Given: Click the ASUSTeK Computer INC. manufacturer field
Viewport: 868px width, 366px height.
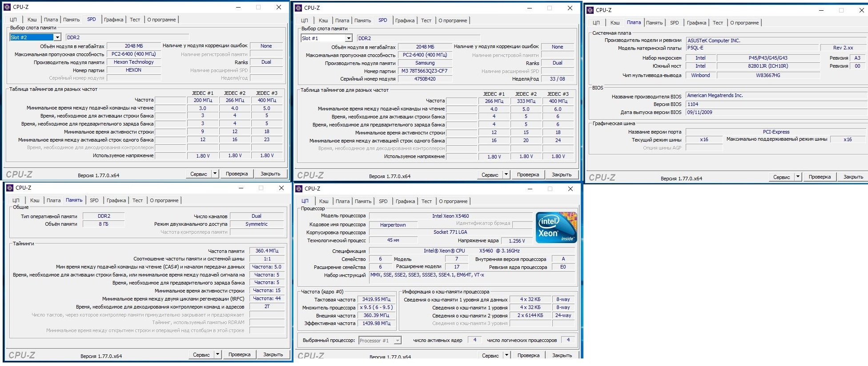Looking at the screenshot, I should click(x=776, y=41).
